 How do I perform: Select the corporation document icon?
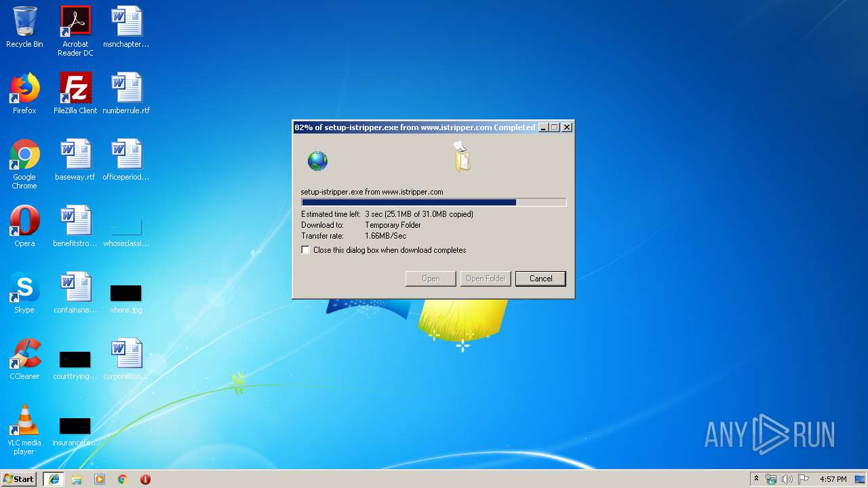click(126, 359)
